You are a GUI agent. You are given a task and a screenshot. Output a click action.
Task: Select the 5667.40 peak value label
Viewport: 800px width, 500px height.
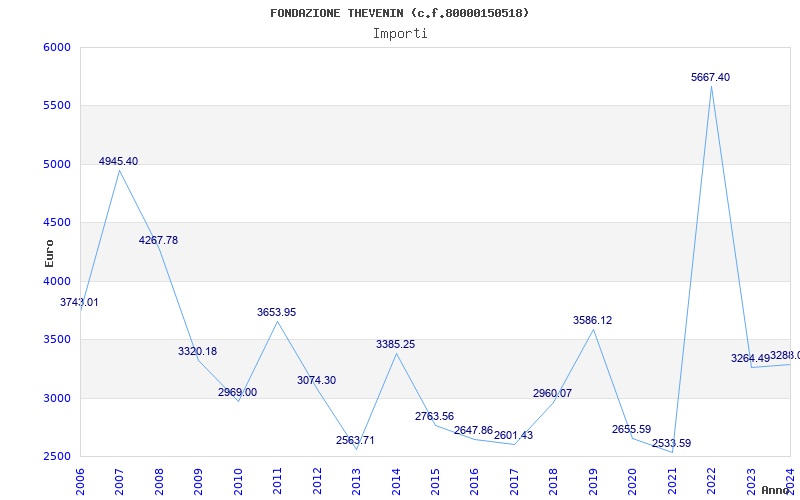pyautogui.click(x=710, y=78)
